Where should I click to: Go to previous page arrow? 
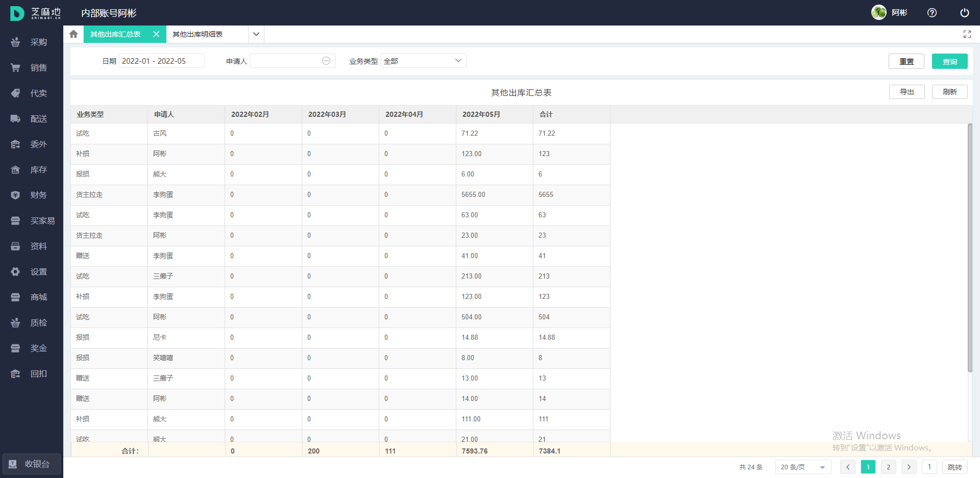[848, 467]
